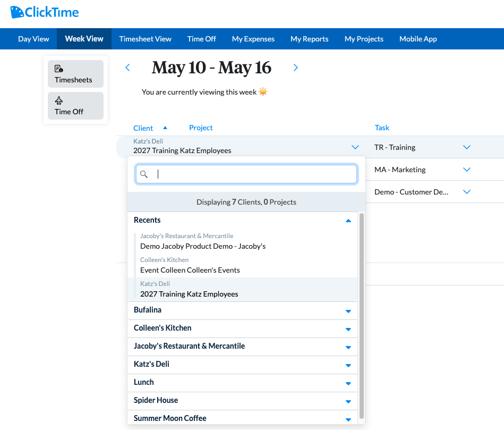Go to next week arrow
The image size is (504, 430).
tap(296, 68)
